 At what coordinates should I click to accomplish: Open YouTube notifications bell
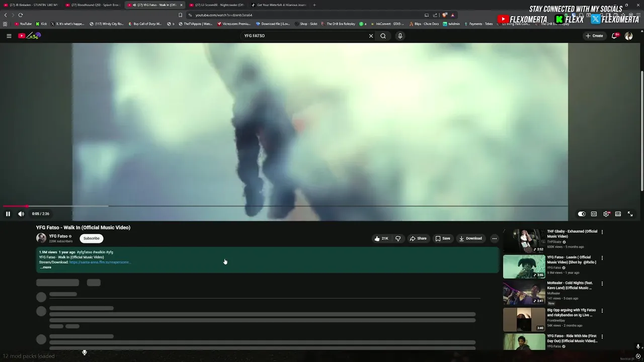(x=614, y=36)
